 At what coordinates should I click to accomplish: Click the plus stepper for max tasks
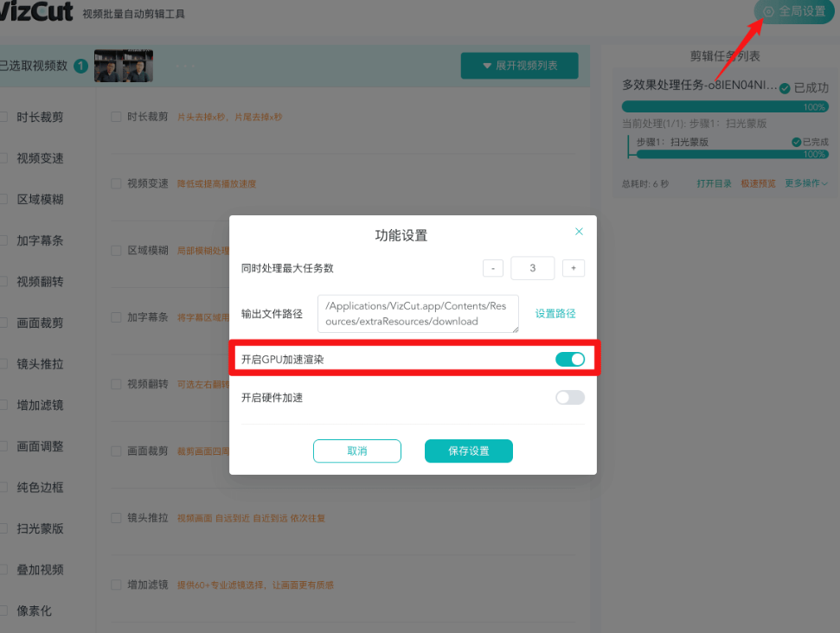pyautogui.click(x=573, y=268)
